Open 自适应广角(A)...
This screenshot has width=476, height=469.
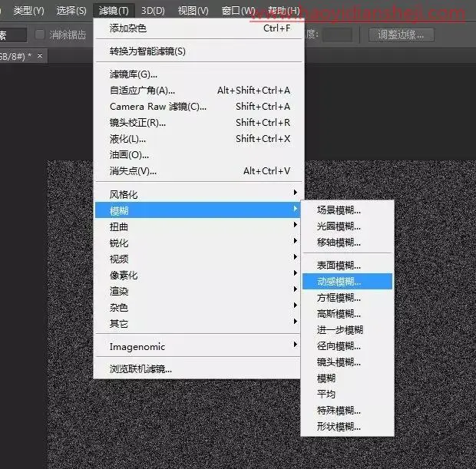pos(200,91)
